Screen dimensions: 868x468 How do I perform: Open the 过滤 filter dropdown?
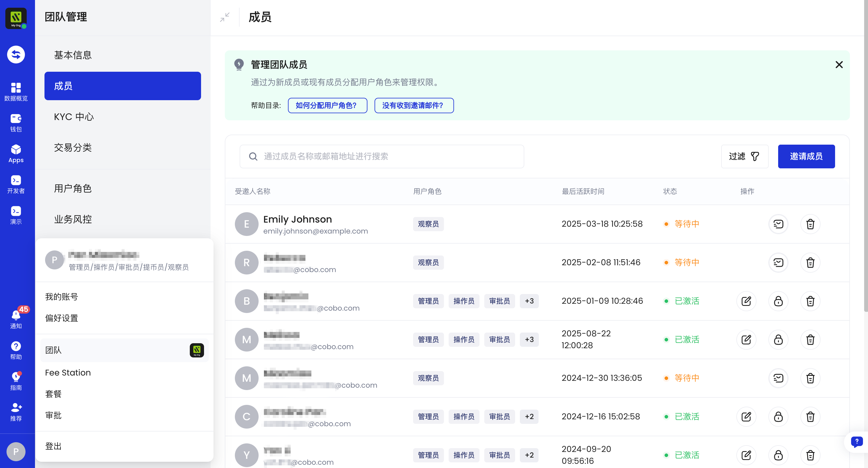[x=745, y=156]
